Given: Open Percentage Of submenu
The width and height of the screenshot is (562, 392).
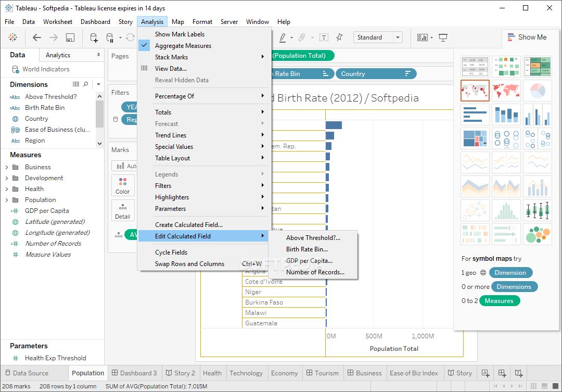Looking at the screenshot, I should 204,96.
